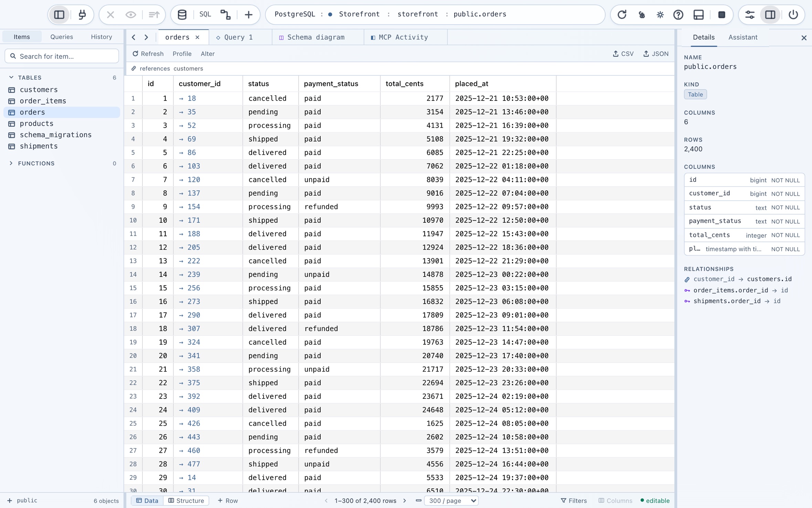
Task: Click the elephant mascot icon
Action: click(642, 14)
